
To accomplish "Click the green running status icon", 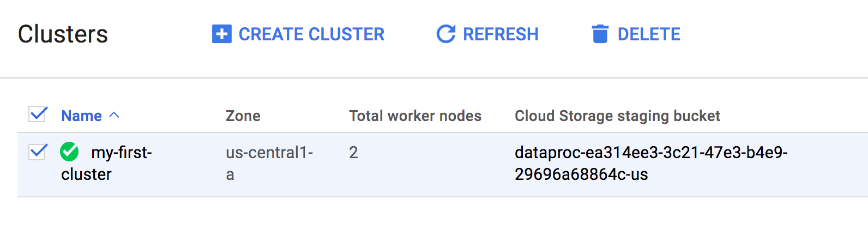I will [x=69, y=152].
